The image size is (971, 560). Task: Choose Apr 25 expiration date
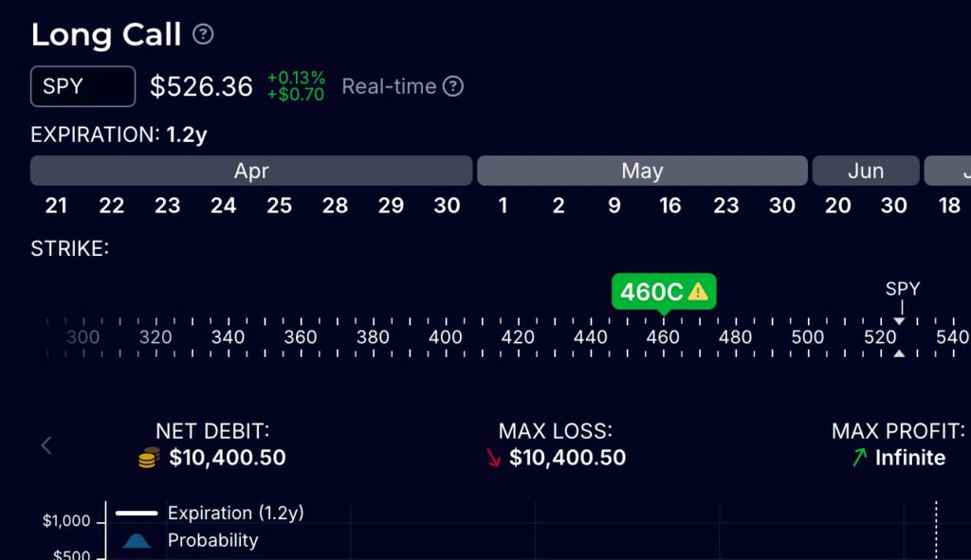[280, 206]
